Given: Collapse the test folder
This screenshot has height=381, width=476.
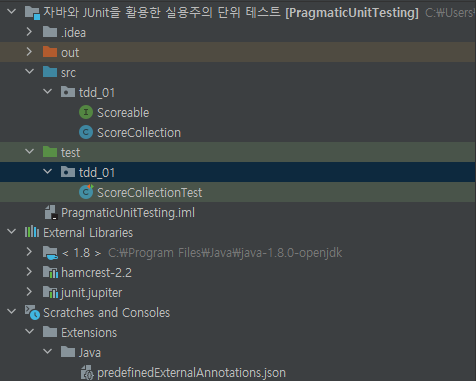Looking at the screenshot, I should 30,151.
